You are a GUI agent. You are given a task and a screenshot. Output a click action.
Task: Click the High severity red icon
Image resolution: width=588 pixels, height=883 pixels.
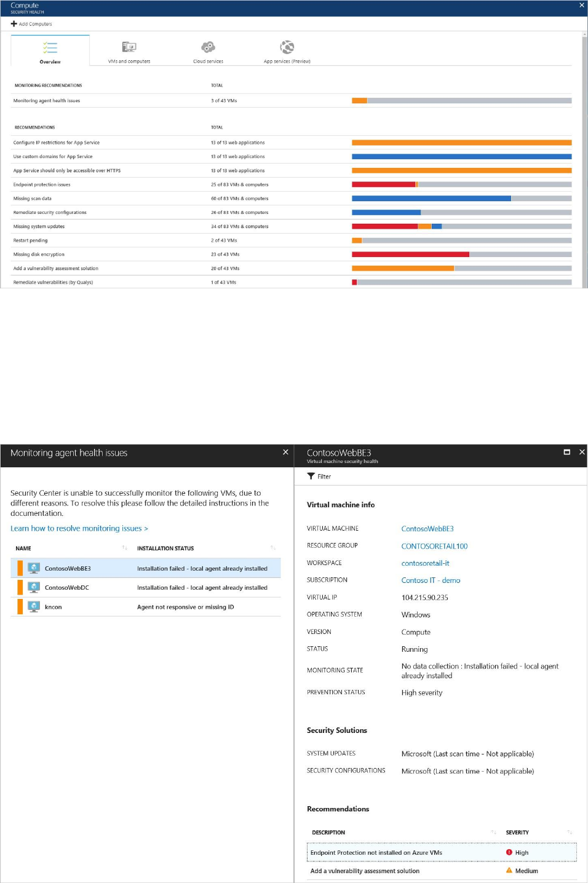[509, 852]
